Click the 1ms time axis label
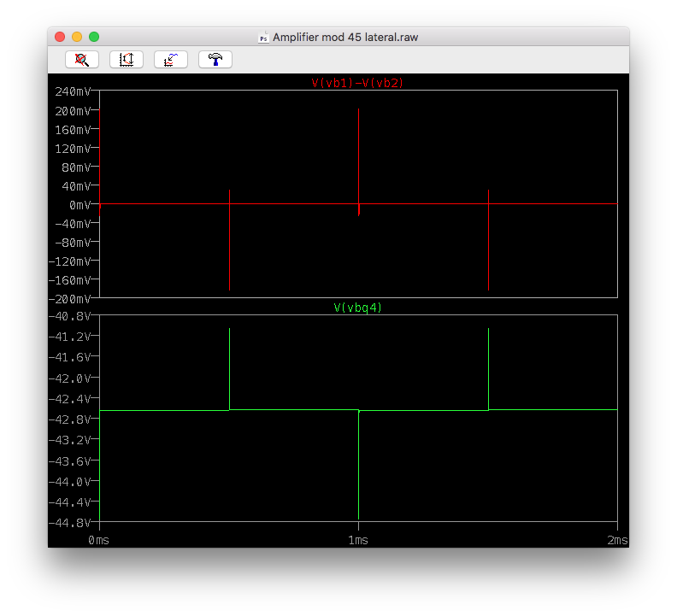677x616 pixels. (358, 541)
